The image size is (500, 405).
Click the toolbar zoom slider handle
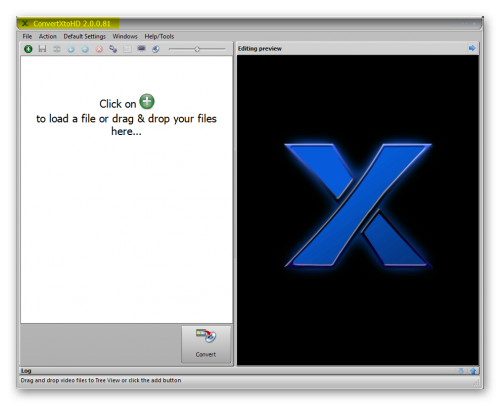[x=197, y=49]
